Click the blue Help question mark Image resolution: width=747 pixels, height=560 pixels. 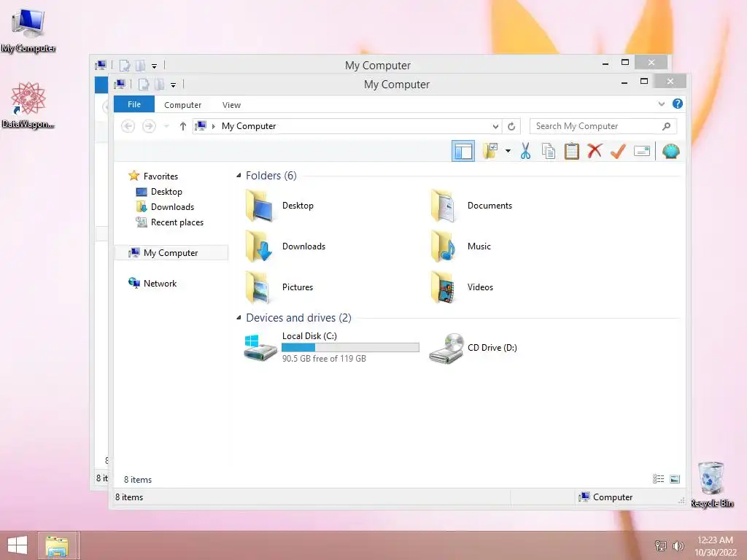678,104
